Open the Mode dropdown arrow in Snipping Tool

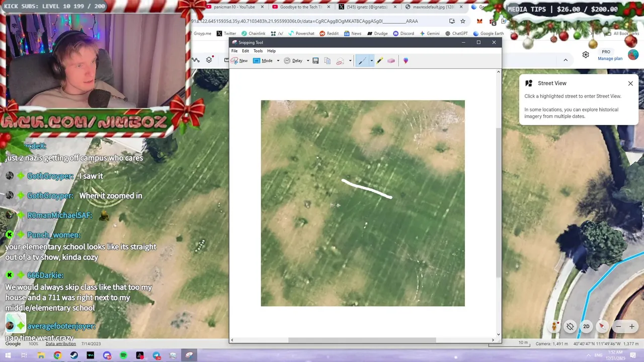click(278, 61)
